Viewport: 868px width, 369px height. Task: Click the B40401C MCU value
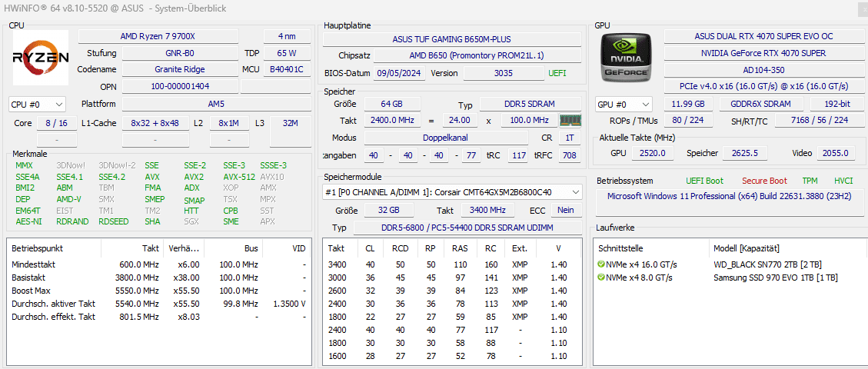(x=287, y=70)
